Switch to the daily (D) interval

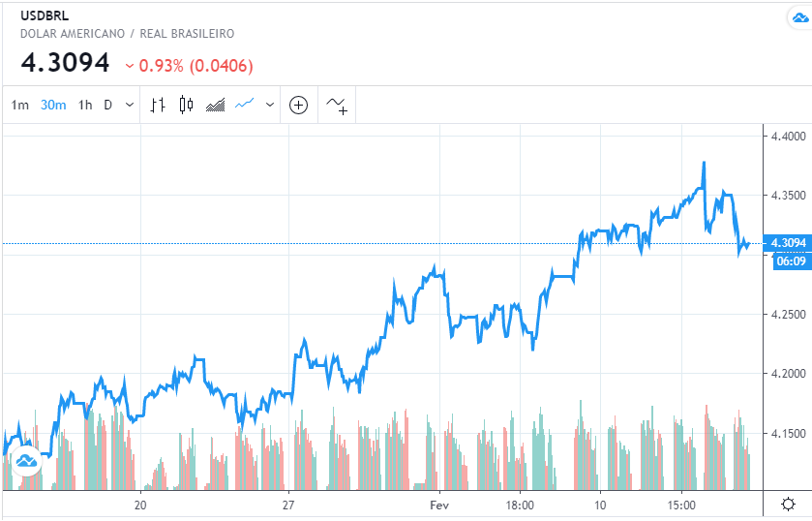click(x=108, y=105)
